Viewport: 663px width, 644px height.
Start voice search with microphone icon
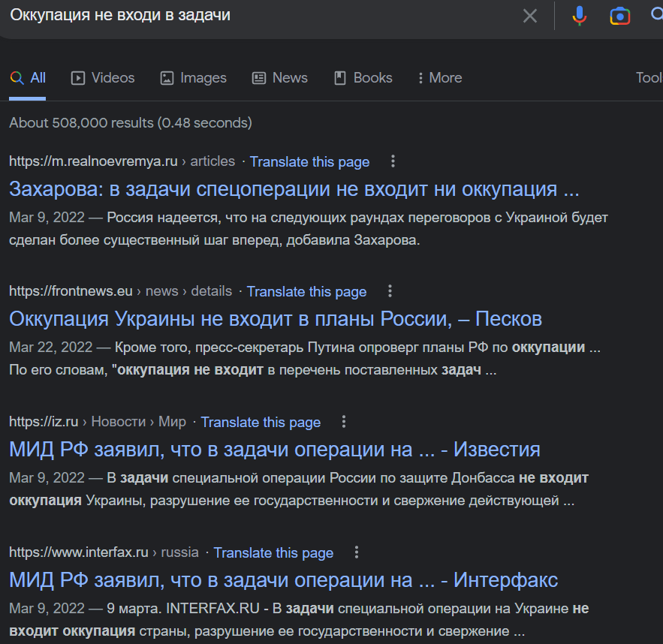(579, 16)
